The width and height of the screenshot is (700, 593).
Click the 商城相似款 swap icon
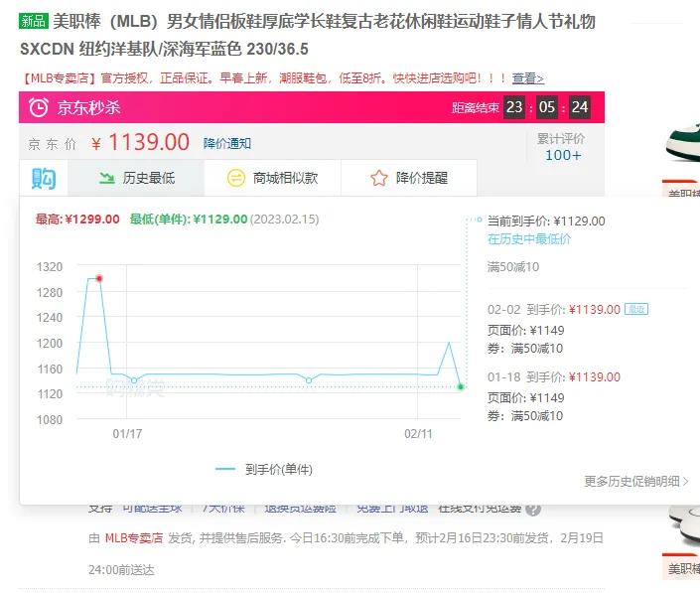pos(236,178)
